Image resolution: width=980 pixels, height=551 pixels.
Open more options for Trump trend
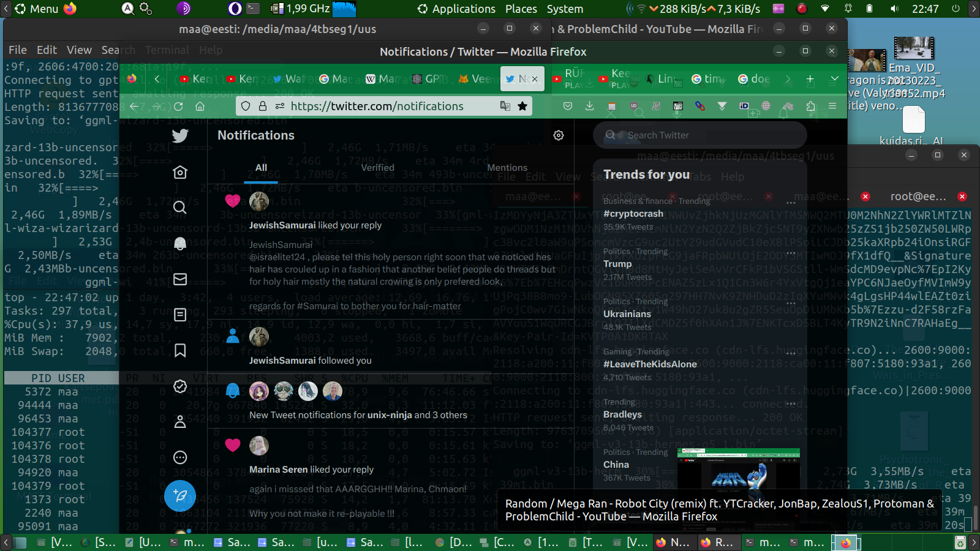pyautogui.click(x=791, y=252)
